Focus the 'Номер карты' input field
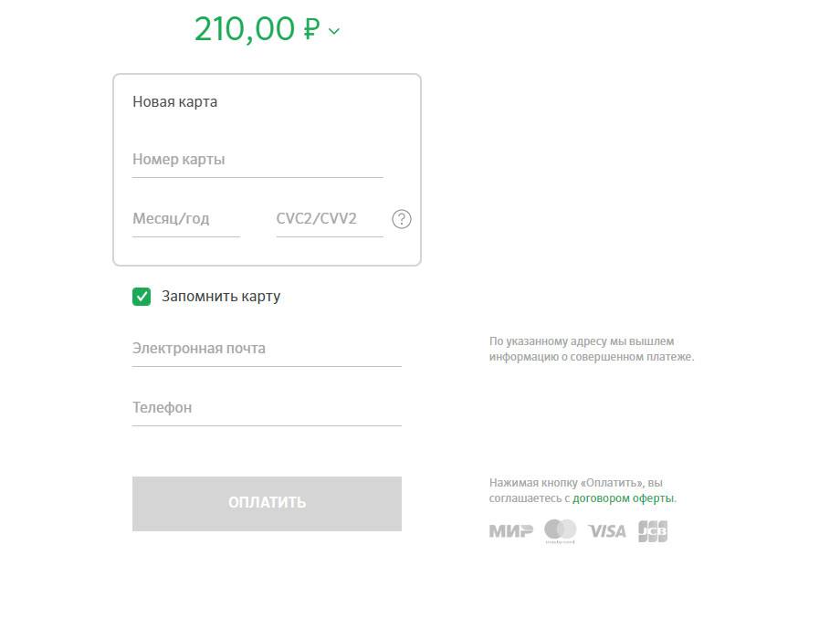This screenshot has width=840, height=639. [x=257, y=160]
